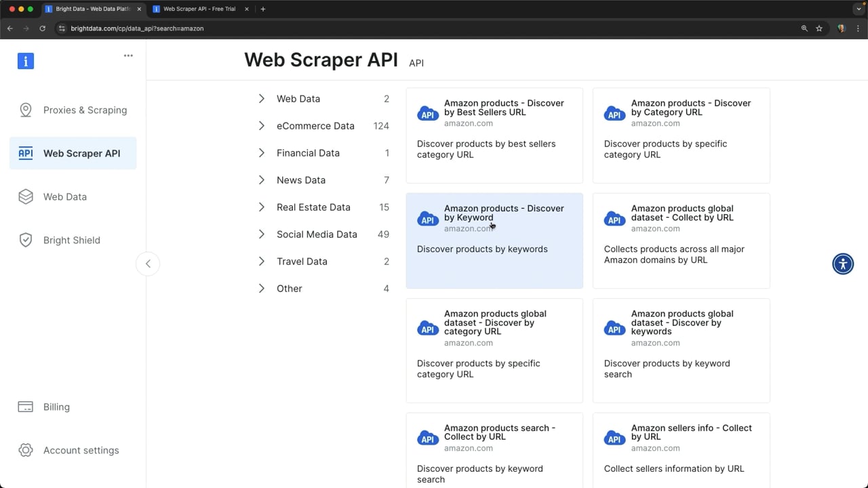The height and width of the screenshot is (488, 868).
Task: Click text 'Discover products by keywords'
Action: click(482, 249)
